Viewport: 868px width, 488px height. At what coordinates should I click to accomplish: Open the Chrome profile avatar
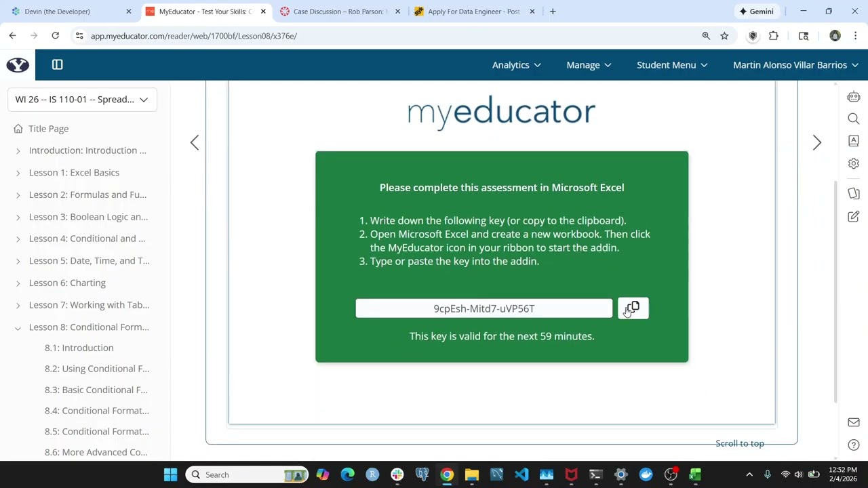point(835,36)
